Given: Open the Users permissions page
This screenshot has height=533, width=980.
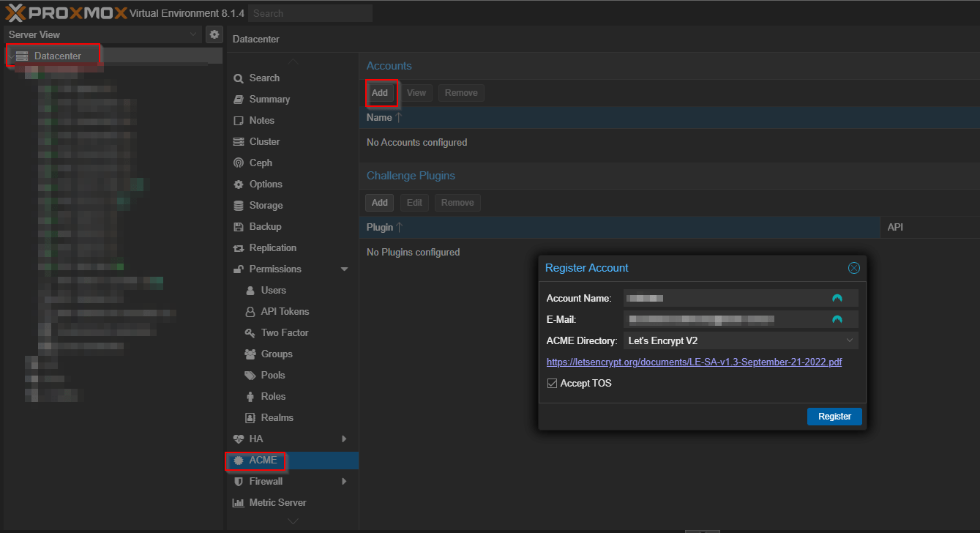Looking at the screenshot, I should [274, 290].
